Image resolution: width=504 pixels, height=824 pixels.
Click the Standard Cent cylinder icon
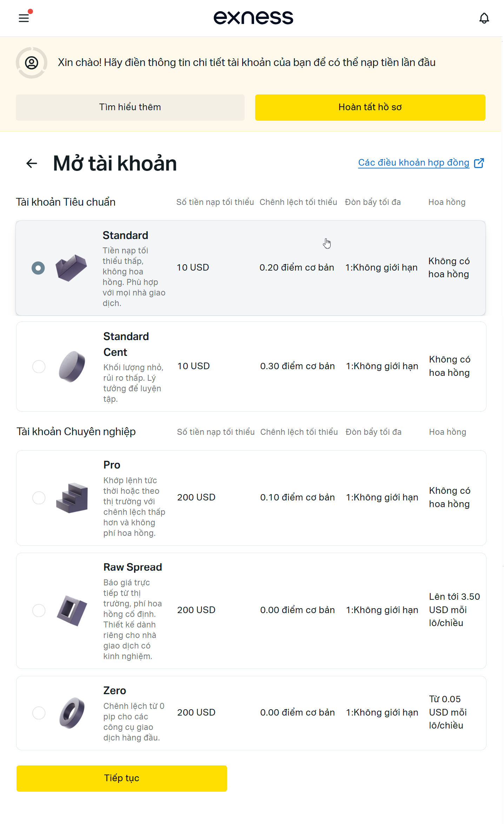point(72,366)
